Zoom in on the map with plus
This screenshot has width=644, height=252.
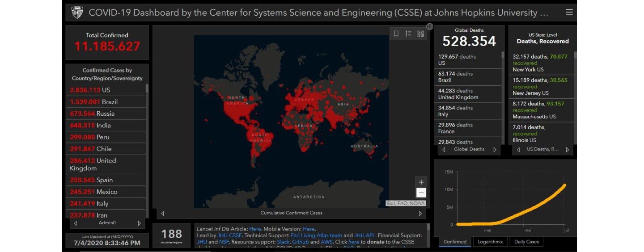(421, 182)
